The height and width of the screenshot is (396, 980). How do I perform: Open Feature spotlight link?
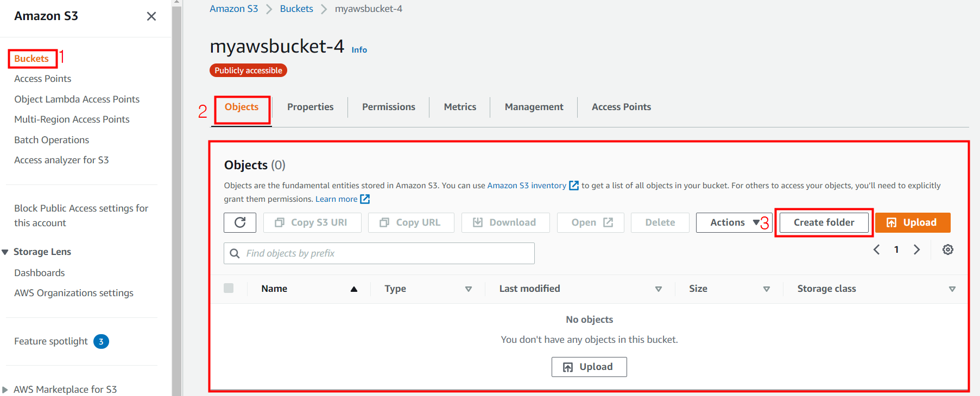click(x=51, y=341)
